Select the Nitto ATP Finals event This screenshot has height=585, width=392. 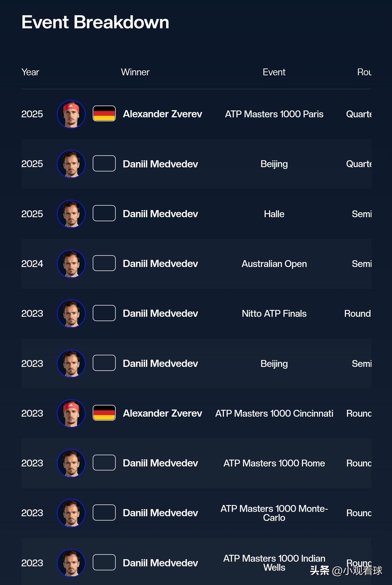pyautogui.click(x=274, y=314)
